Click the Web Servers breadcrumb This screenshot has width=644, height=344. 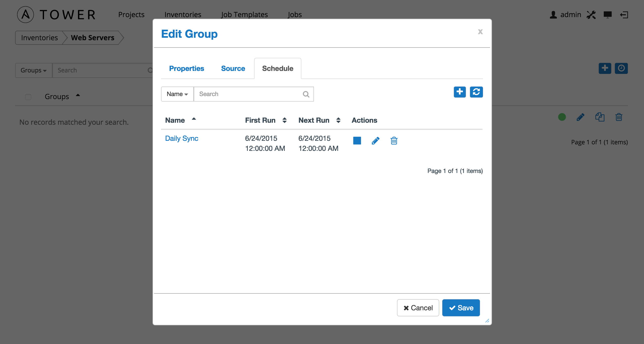pos(93,38)
